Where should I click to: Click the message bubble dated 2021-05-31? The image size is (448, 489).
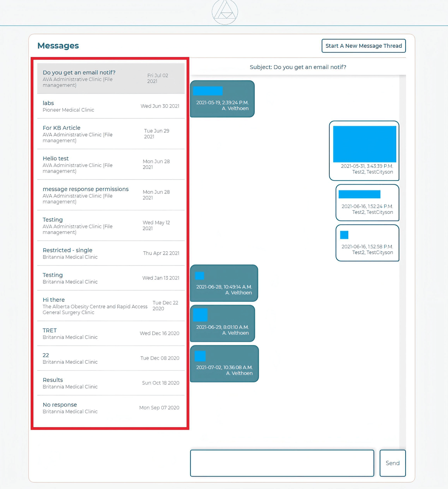pyautogui.click(x=364, y=151)
